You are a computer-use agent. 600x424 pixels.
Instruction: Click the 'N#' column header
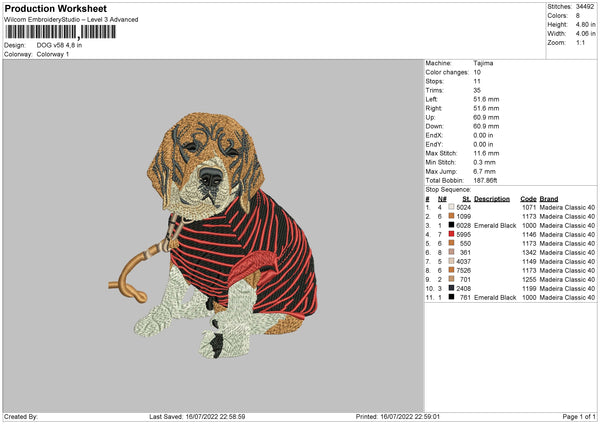tap(442, 199)
